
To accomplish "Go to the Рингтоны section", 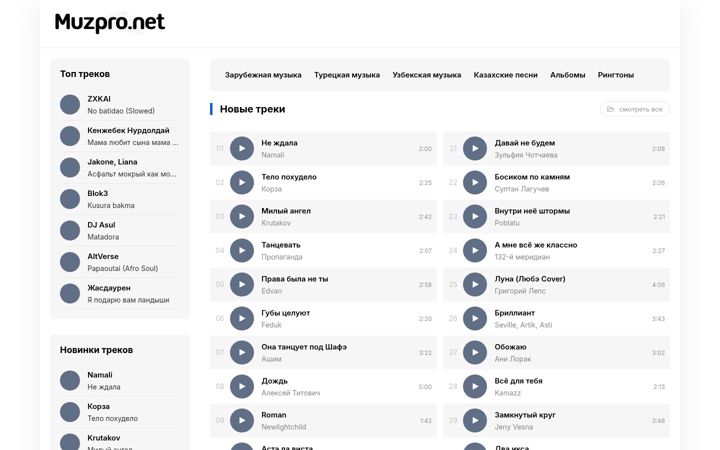I will [616, 75].
